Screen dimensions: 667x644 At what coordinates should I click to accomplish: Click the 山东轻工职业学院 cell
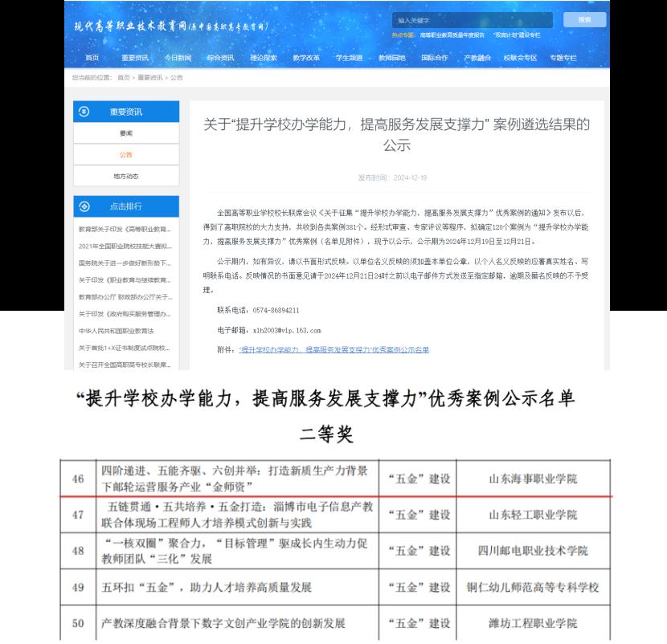coord(533,516)
